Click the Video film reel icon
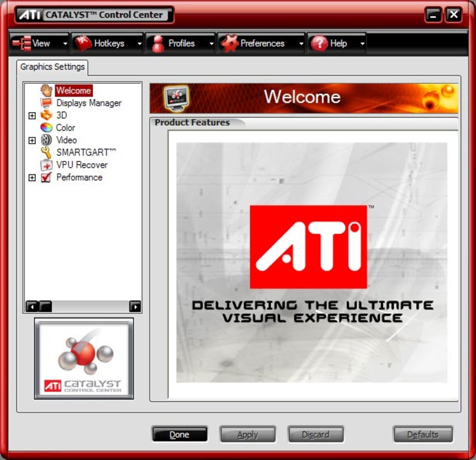This screenshot has height=460, width=476. (46, 140)
